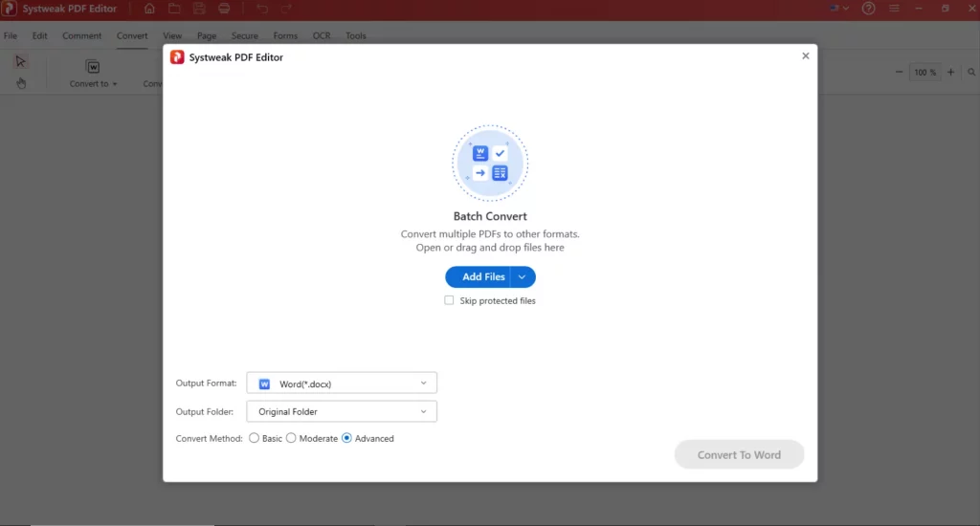
Task: Click the Convert to Word icon
Action: click(x=93, y=67)
